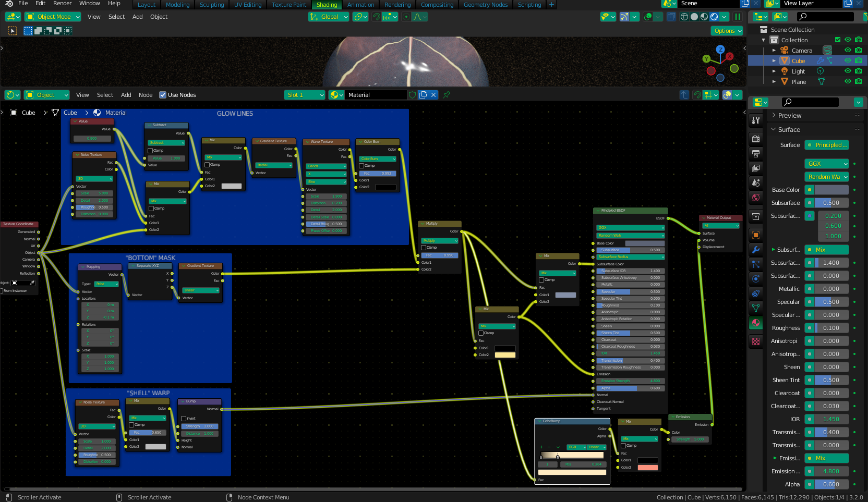Screen dimensions: 868x502
Task: Open the Material properties tab icon
Action: (x=756, y=323)
